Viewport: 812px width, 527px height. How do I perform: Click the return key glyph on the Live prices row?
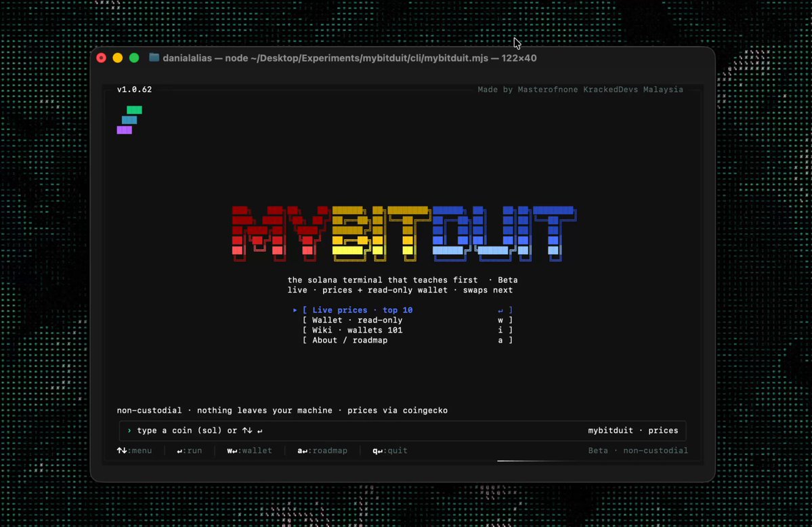[x=500, y=310]
